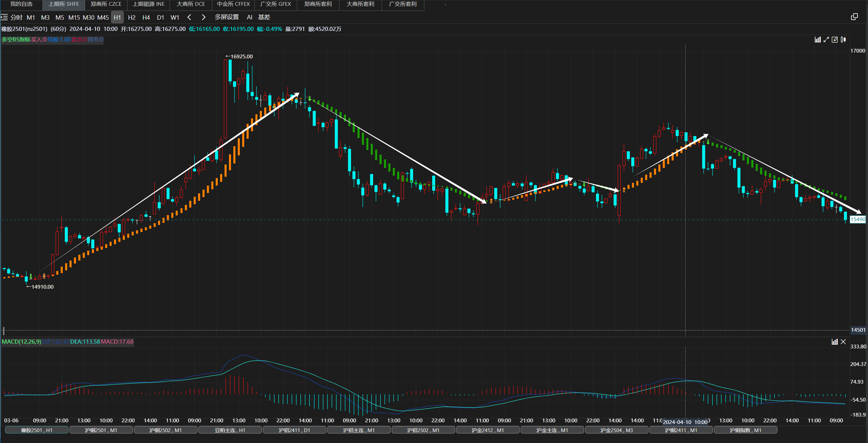Go to previous period with left chevron
Screen dimensions: 868x443
coord(189,17)
